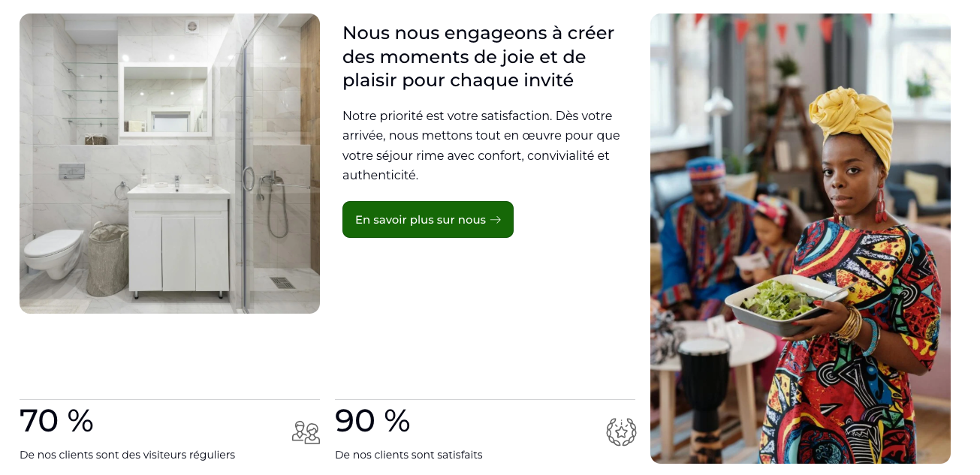Click the laurel star satisfaction icon

(621, 432)
